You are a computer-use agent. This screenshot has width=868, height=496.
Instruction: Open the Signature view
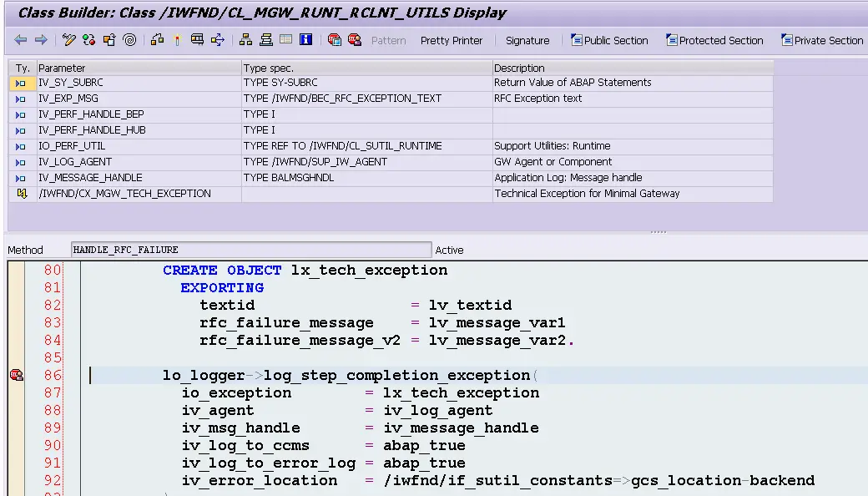point(527,40)
